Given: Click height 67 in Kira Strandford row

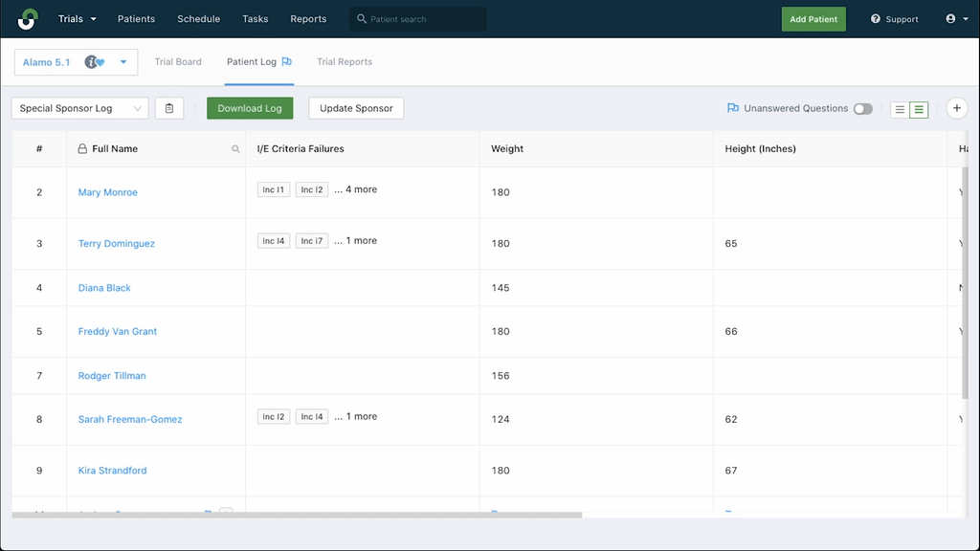Looking at the screenshot, I should [730, 471].
